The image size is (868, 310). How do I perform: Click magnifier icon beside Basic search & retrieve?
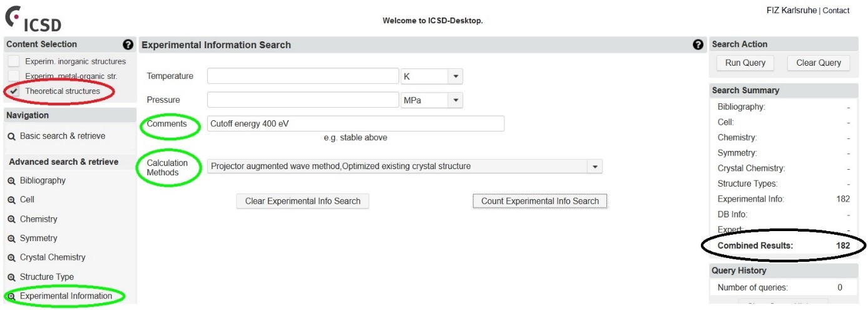coord(11,137)
